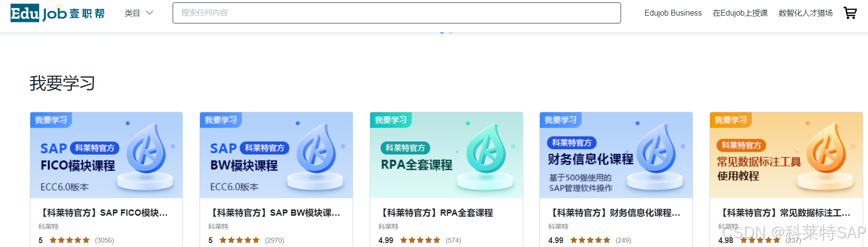The height and width of the screenshot is (247, 868).
Task: Click title 【科莱特官方】SAP FICO模块…
Action: pos(103,213)
